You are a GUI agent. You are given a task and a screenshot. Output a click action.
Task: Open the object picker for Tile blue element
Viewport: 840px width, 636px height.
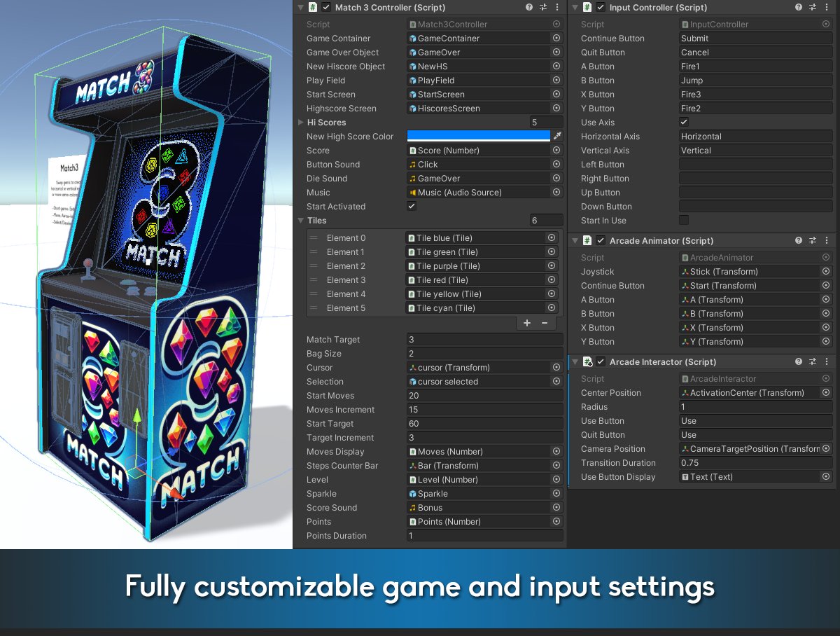pyautogui.click(x=552, y=237)
